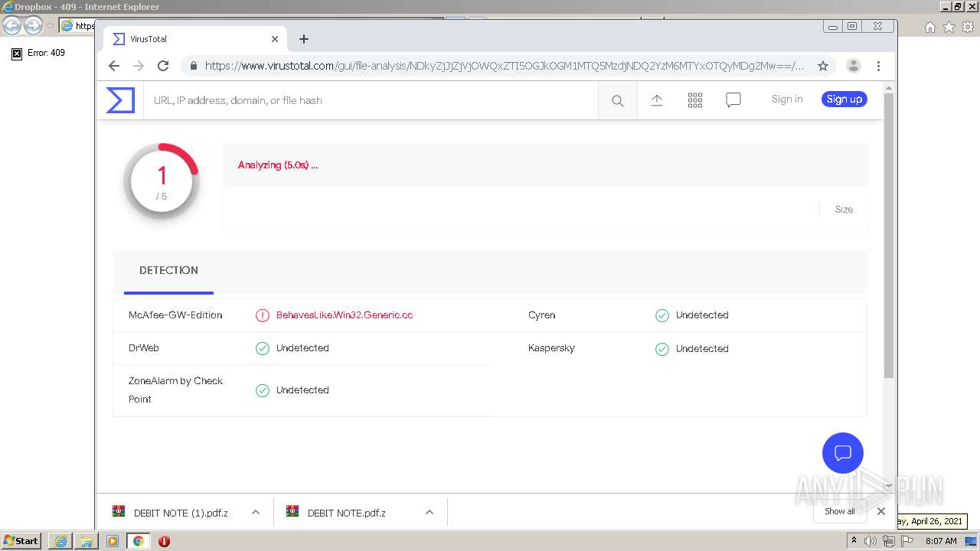Select the DETECTION tab

click(168, 270)
